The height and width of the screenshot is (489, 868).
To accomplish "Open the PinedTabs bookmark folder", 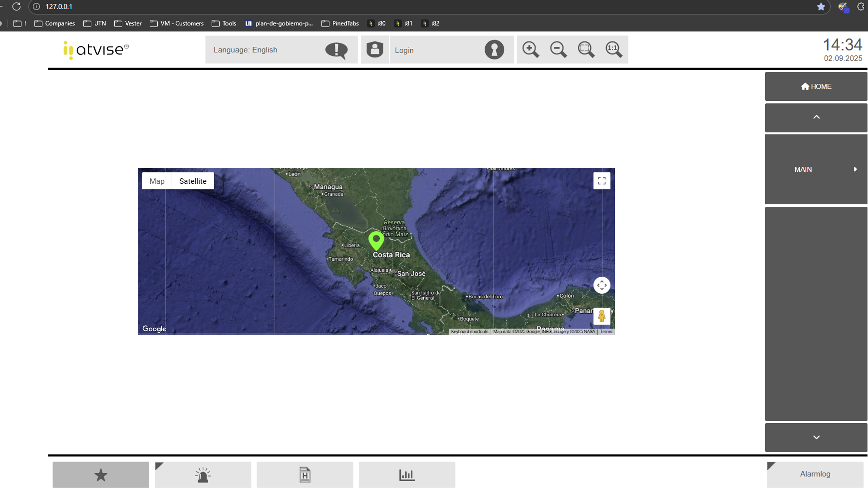I will [x=340, y=23].
